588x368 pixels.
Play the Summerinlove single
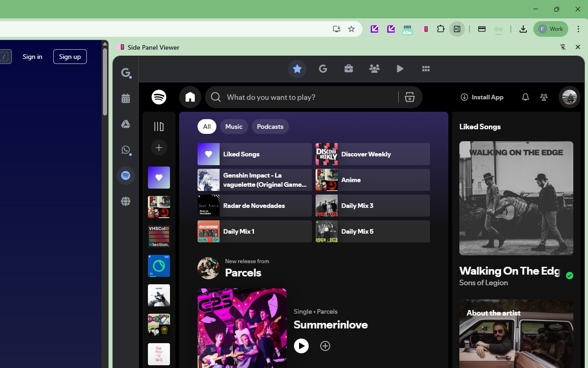[x=301, y=346]
